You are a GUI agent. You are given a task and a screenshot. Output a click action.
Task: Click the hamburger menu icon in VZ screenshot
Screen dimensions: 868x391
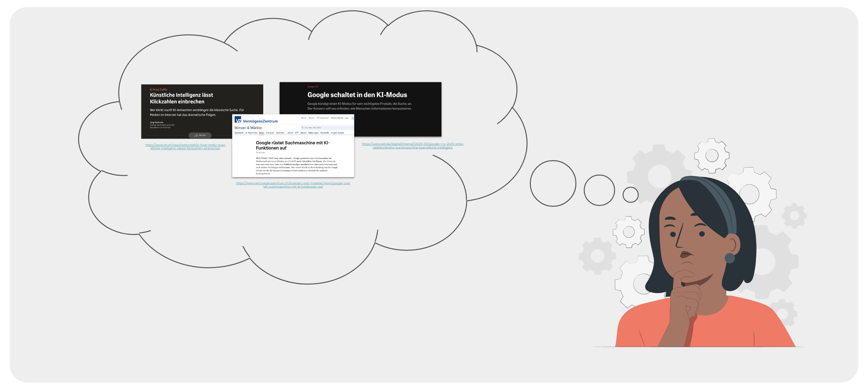point(352,118)
